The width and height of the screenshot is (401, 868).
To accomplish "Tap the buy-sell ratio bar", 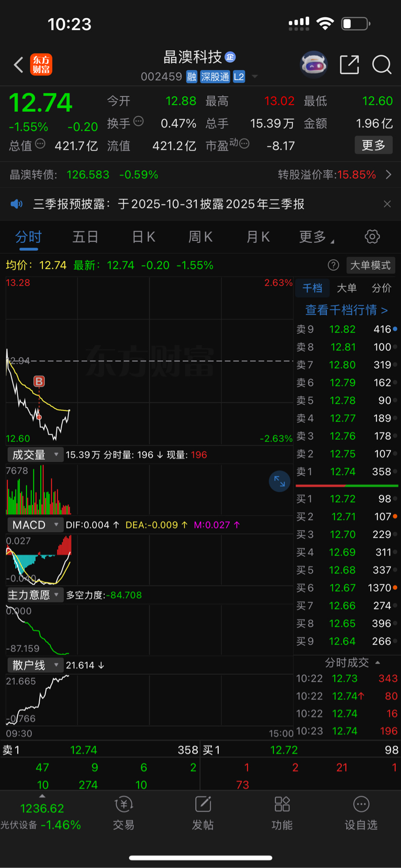I will (347, 486).
